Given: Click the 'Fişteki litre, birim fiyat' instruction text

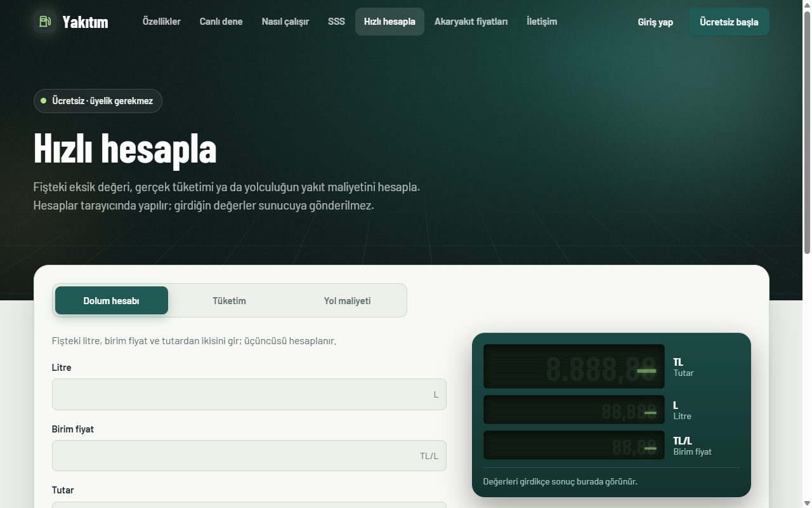Looking at the screenshot, I should click(x=194, y=341).
